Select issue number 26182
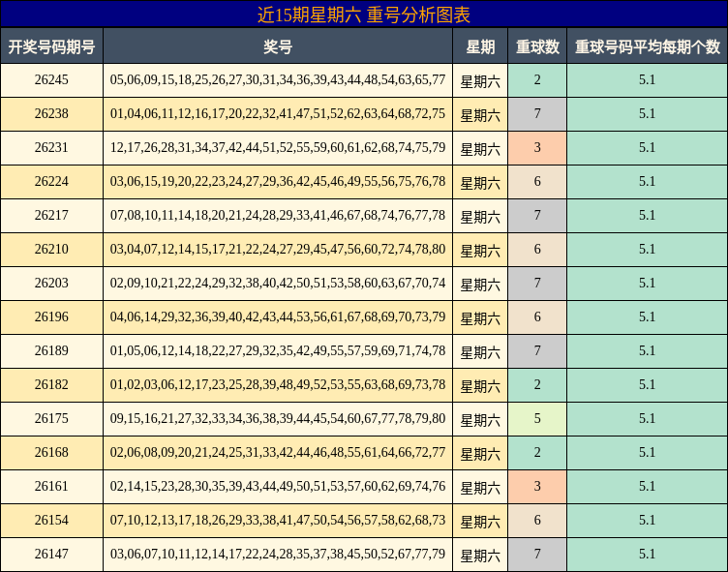 [51, 385]
